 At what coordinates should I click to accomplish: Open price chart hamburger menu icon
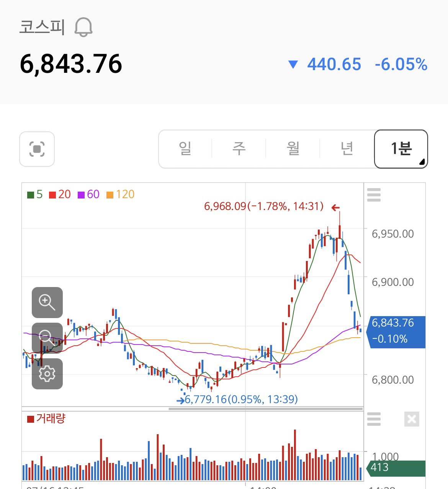click(374, 195)
